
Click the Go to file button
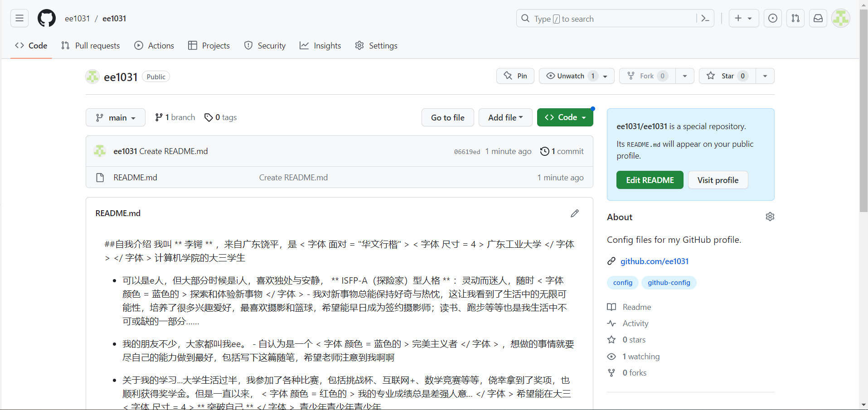tap(448, 117)
